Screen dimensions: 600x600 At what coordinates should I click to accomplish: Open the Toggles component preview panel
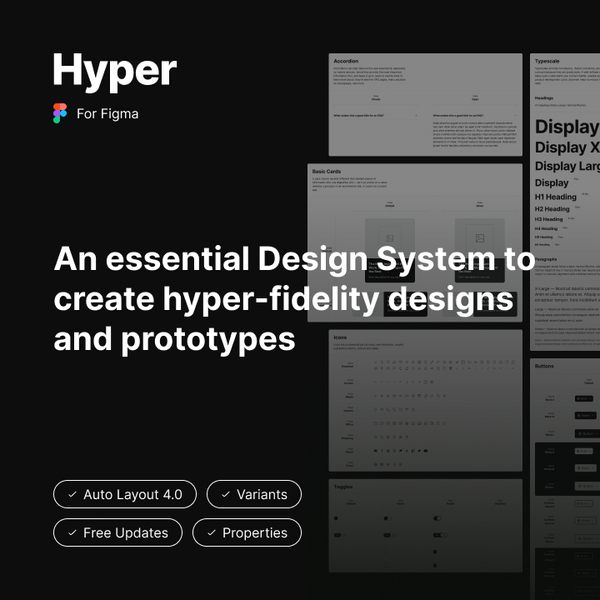coord(425,525)
